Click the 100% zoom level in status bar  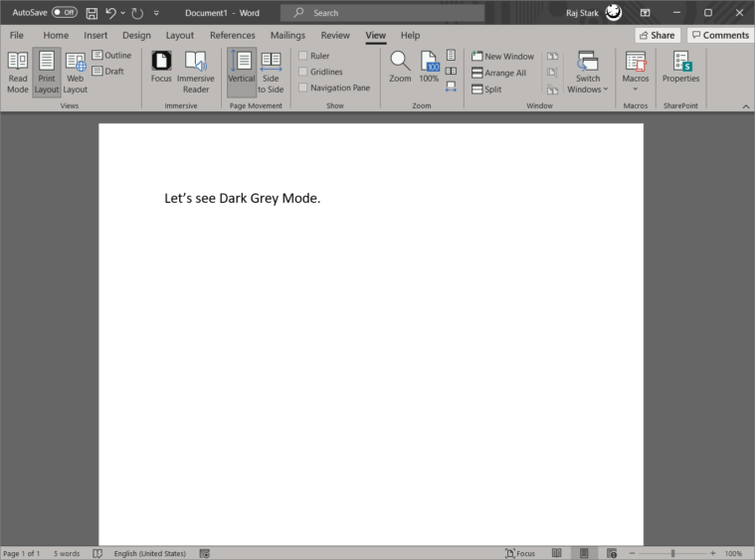click(x=733, y=554)
